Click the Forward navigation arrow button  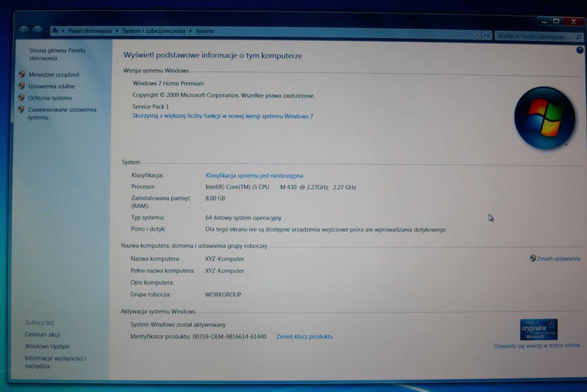pyautogui.click(x=37, y=31)
